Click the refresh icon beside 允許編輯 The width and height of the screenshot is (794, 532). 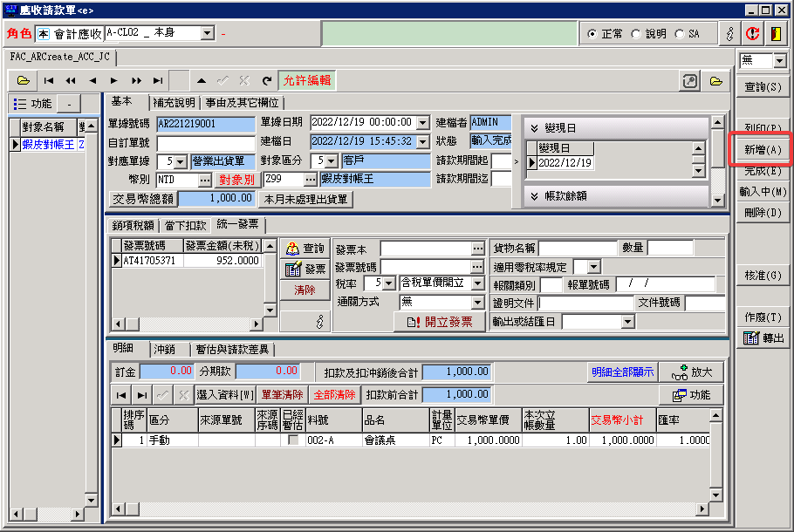click(266, 80)
